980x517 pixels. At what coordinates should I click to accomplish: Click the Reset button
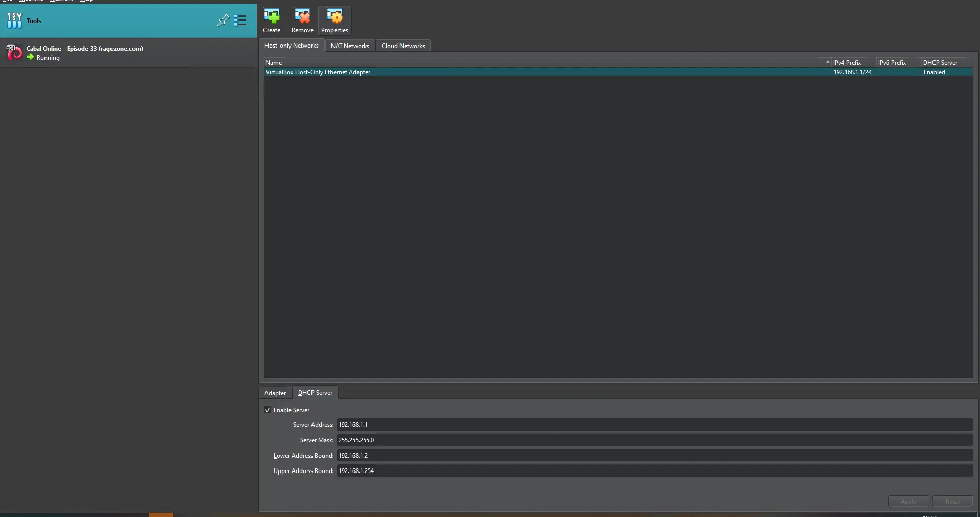click(x=952, y=502)
